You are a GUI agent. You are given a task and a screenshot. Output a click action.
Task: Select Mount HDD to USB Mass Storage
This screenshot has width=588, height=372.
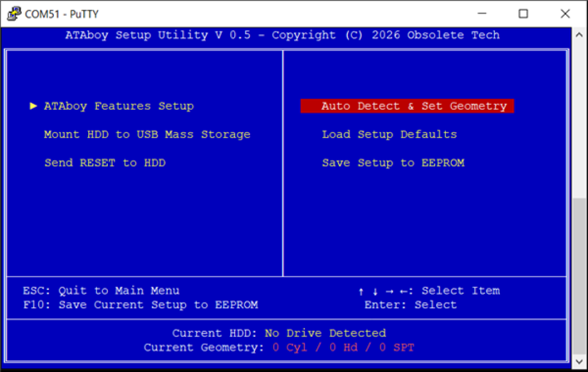coord(147,134)
